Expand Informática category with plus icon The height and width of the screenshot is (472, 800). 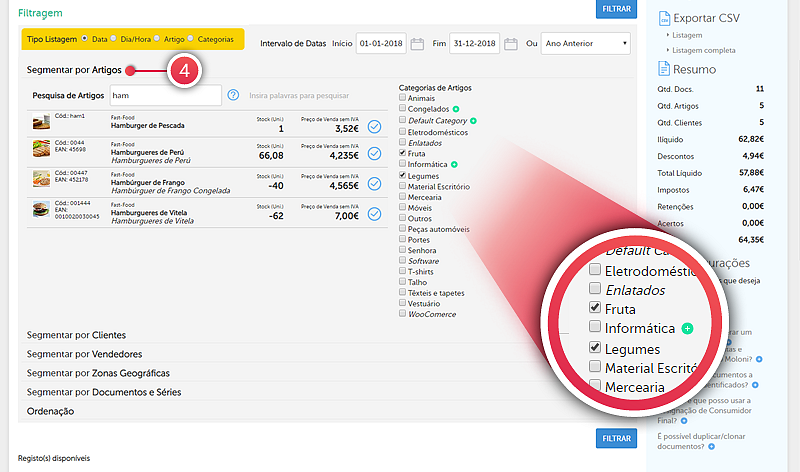pyautogui.click(x=454, y=164)
